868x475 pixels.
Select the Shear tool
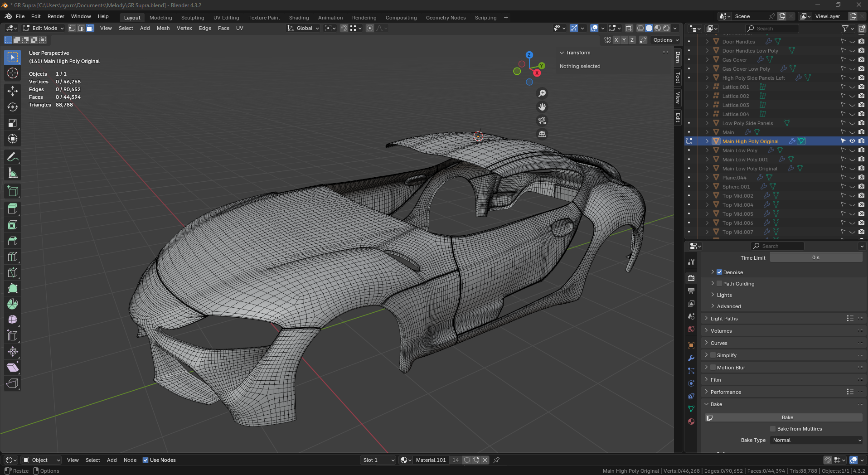coord(13,368)
